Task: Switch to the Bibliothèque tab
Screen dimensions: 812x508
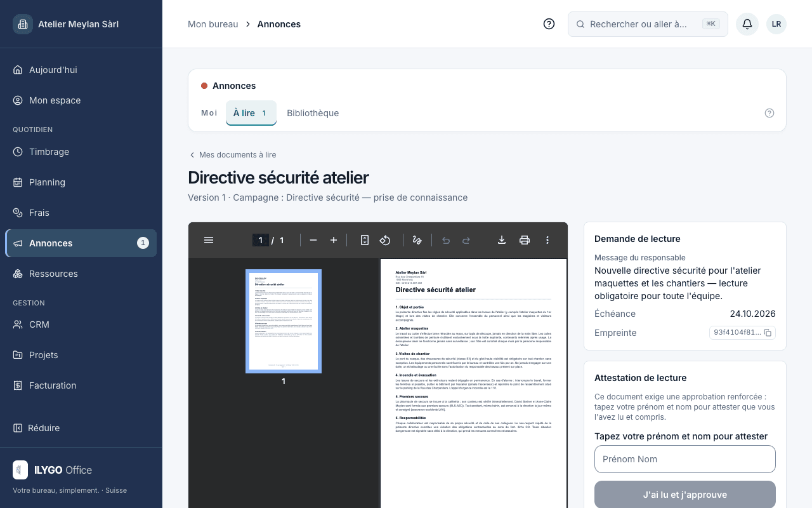Action: pos(313,113)
